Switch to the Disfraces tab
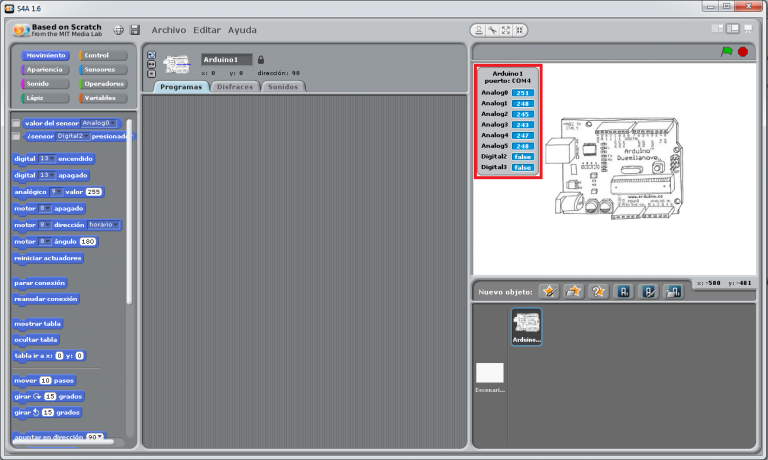768x460 pixels. [235, 87]
